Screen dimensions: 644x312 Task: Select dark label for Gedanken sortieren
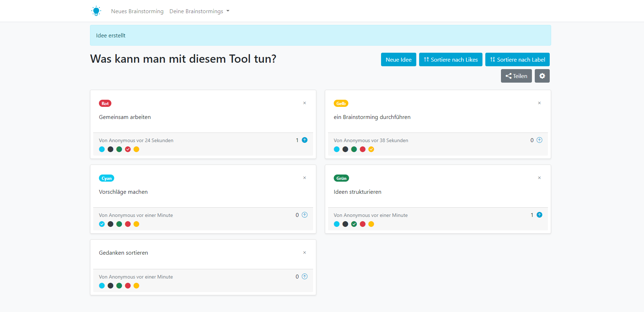tap(110, 286)
